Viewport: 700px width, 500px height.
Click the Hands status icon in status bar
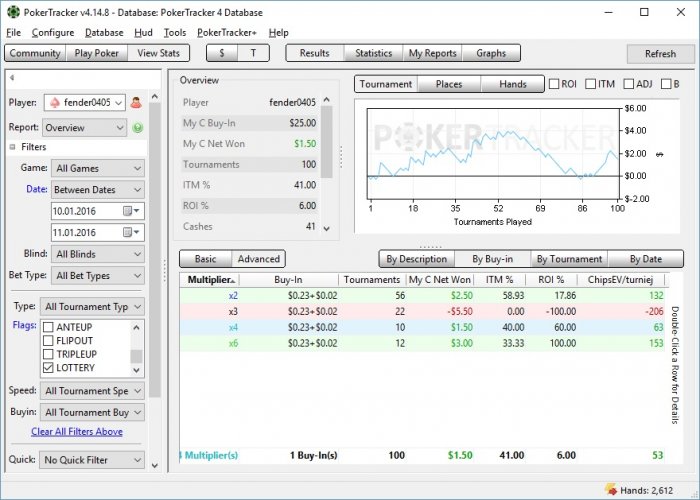[x=610, y=490]
